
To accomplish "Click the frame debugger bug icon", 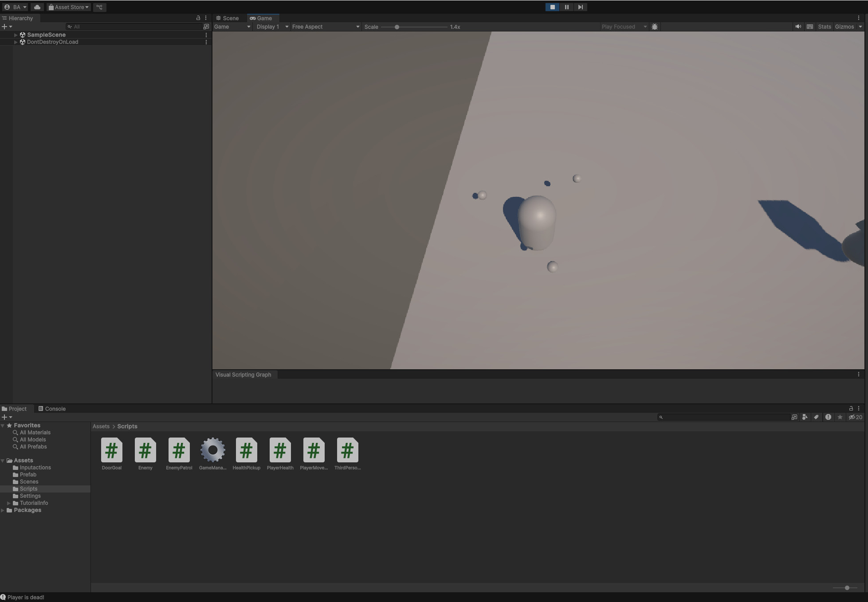I will [655, 27].
